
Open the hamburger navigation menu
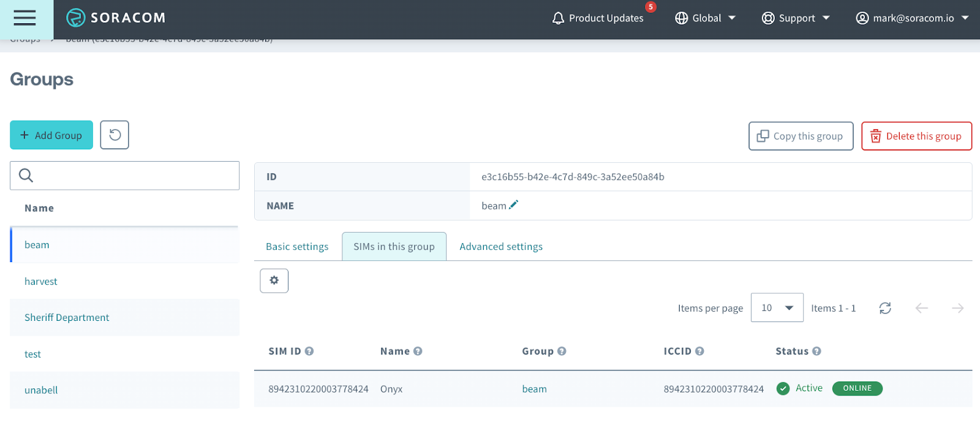tap(24, 18)
